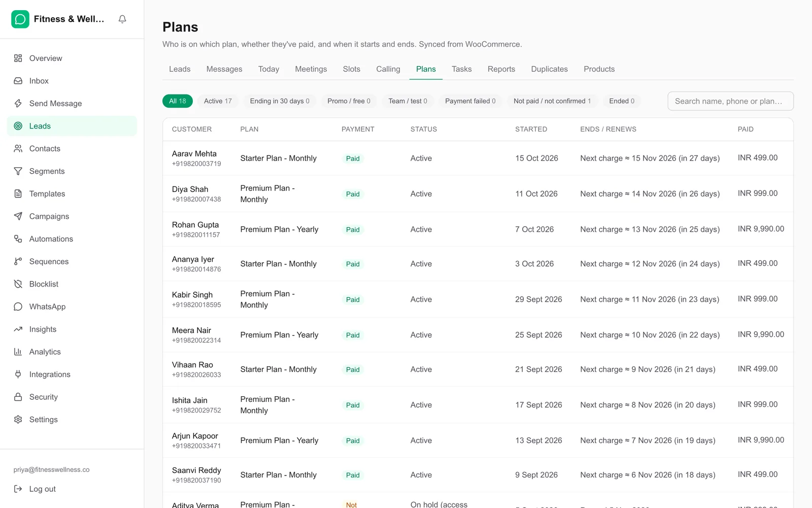The image size is (812, 508).
Task: Select the Promo / free filter
Action: pos(349,101)
